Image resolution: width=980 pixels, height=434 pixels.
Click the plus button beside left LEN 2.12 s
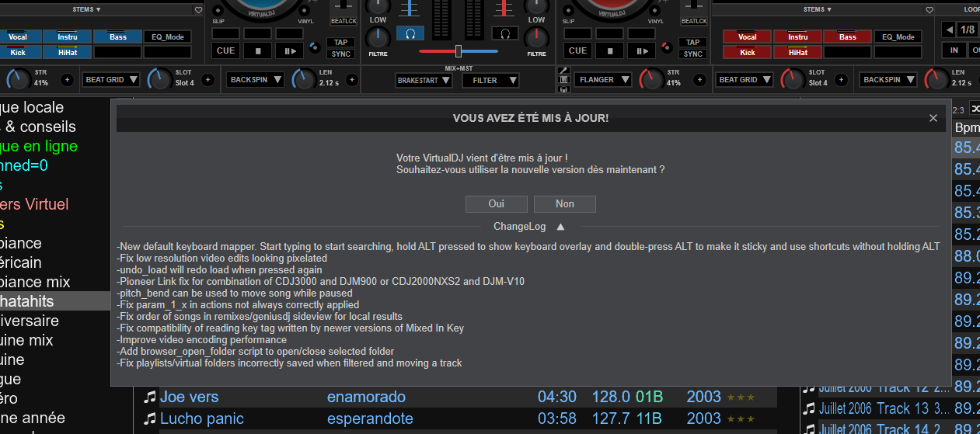coord(351,80)
